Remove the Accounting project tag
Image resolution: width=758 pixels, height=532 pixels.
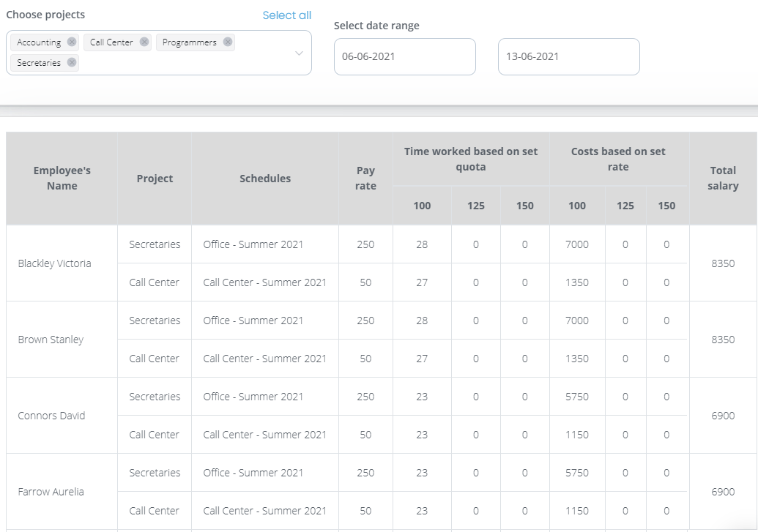(72, 42)
